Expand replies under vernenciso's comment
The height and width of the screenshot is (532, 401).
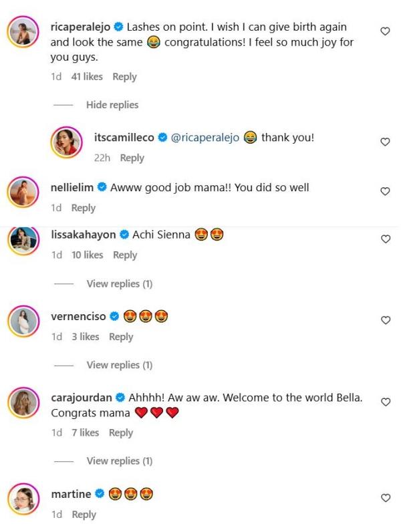119,365
